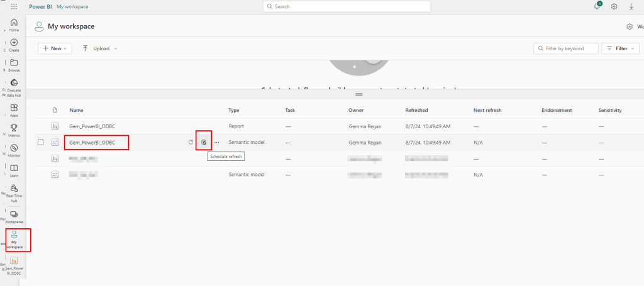Open OneLake data hub

coord(14,88)
